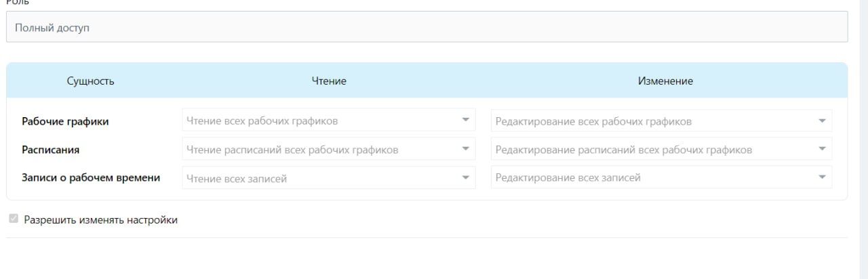Click the 'Изменение' column header
This screenshot has width=868, height=279.
point(665,81)
